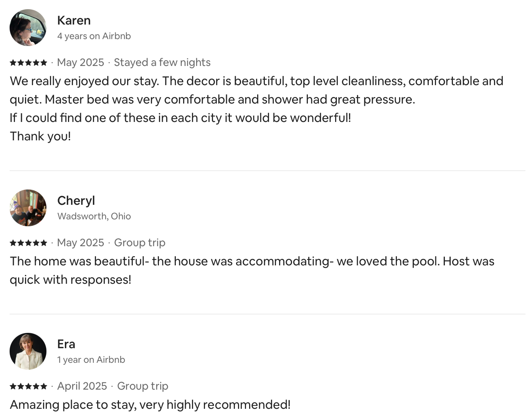The image size is (532, 418).
Task: Open reviewer name Karen
Action: [74, 20]
